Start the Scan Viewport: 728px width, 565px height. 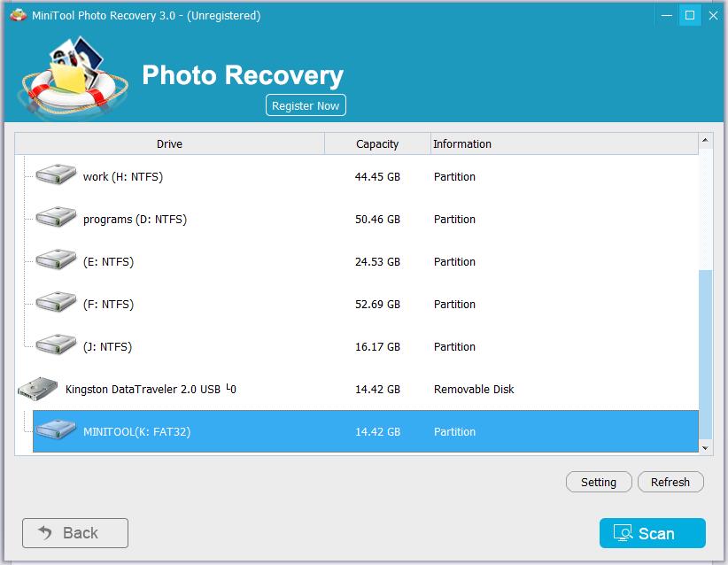point(653,533)
